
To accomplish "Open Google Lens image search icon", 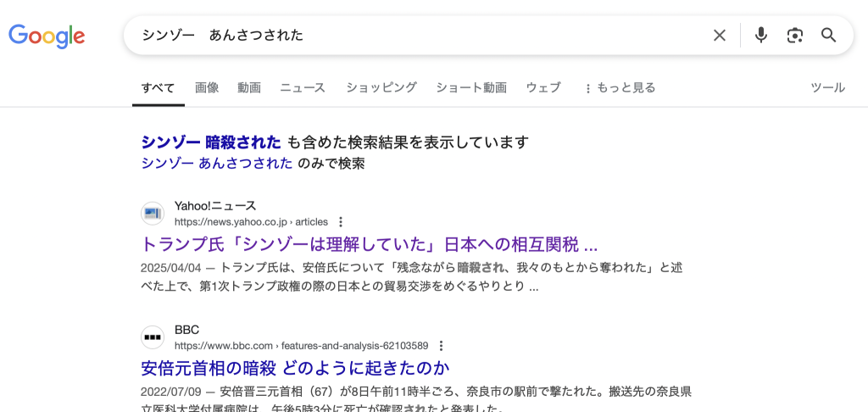I will pyautogui.click(x=795, y=36).
